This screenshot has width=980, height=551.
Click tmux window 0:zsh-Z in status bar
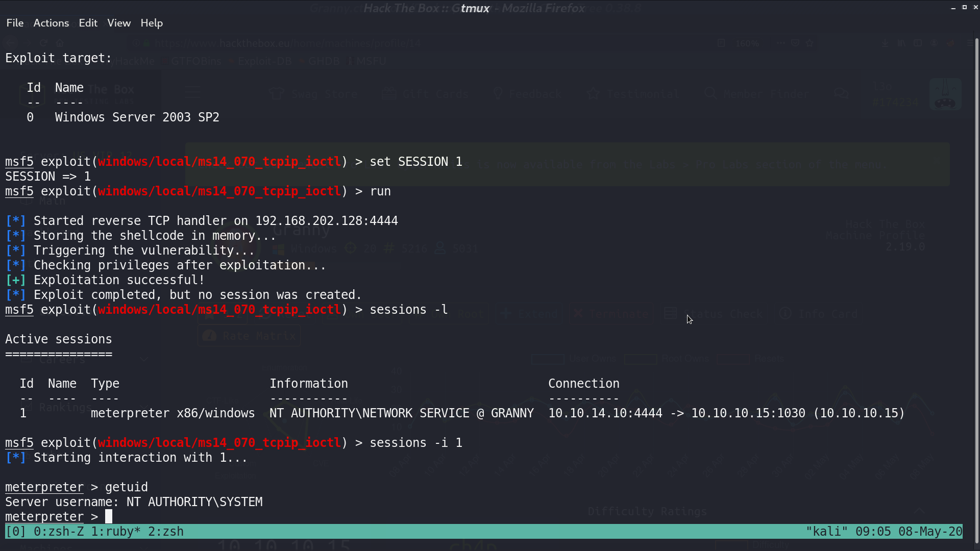click(x=59, y=532)
